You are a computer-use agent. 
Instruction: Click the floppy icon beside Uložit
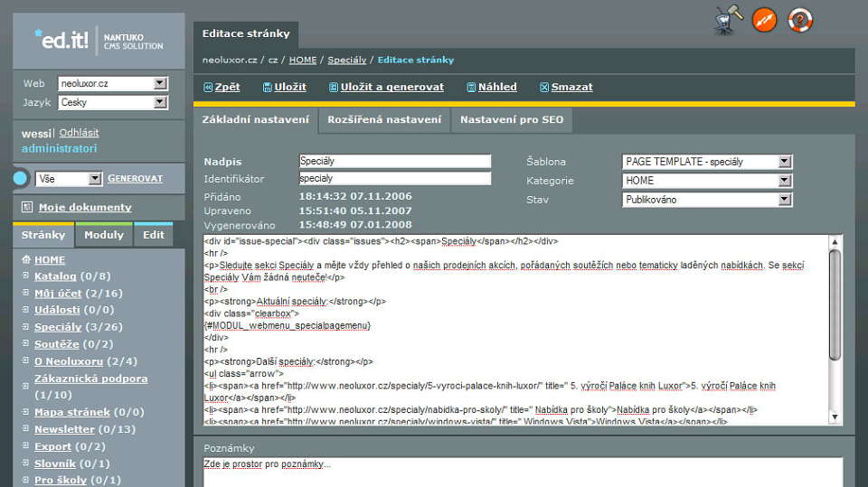(x=268, y=88)
